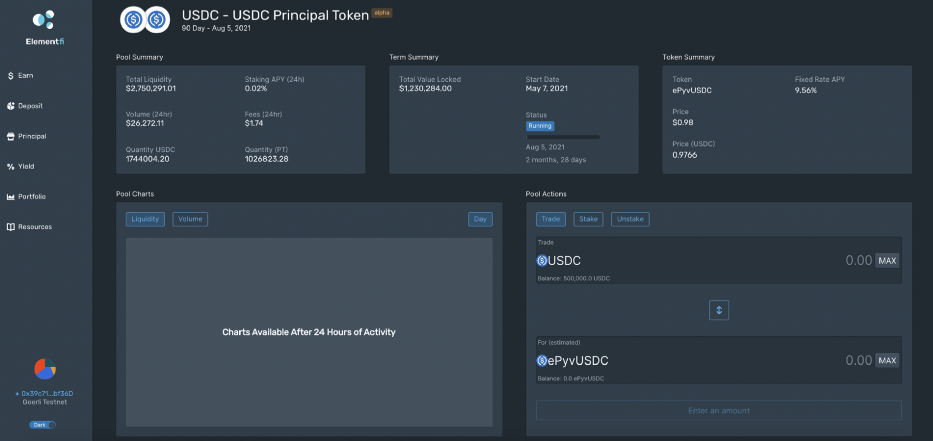Open the Day timeframe selector
Image resolution: width=933 pixels, height=441 pixels.
(480, 219)
